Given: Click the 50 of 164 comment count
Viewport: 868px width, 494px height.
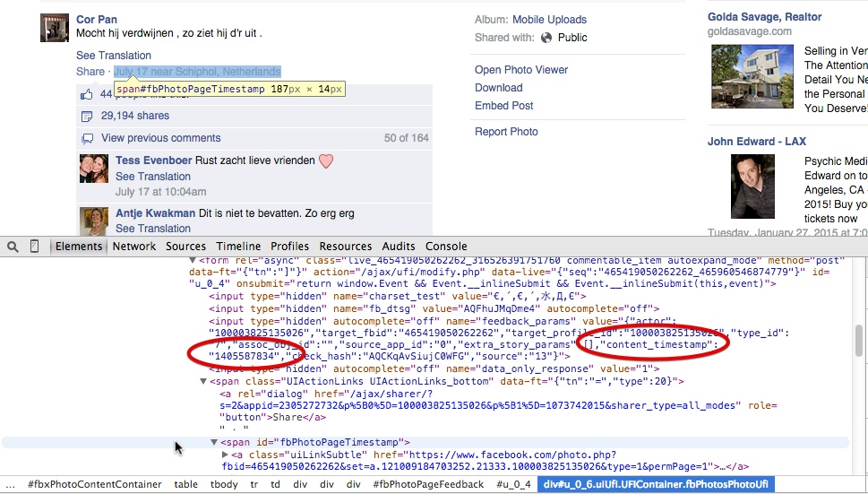Looking at the screenshot, I should point(407,138).
